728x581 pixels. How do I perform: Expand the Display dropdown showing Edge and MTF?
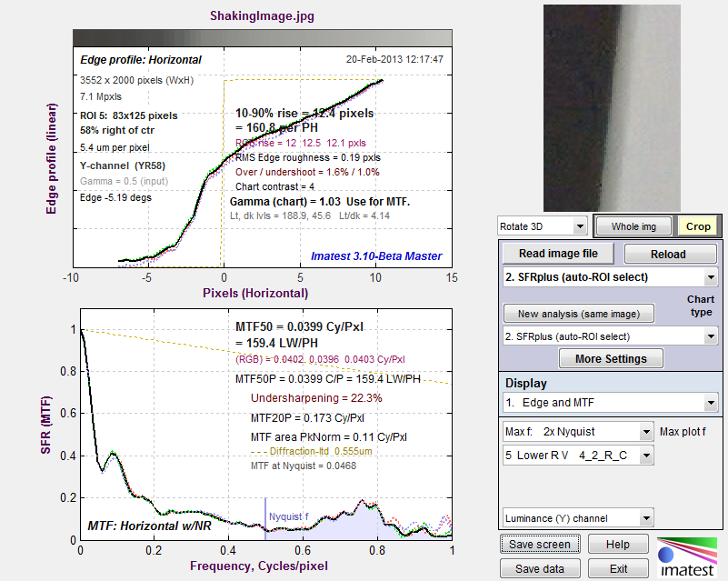[x=608, y=401]
